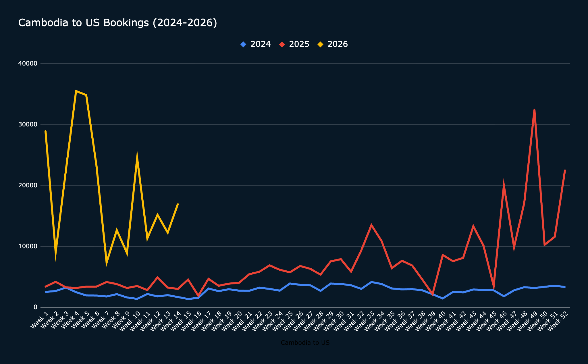
Task: Click the 2025 spike at Week 33
Action: pos(371,225)
